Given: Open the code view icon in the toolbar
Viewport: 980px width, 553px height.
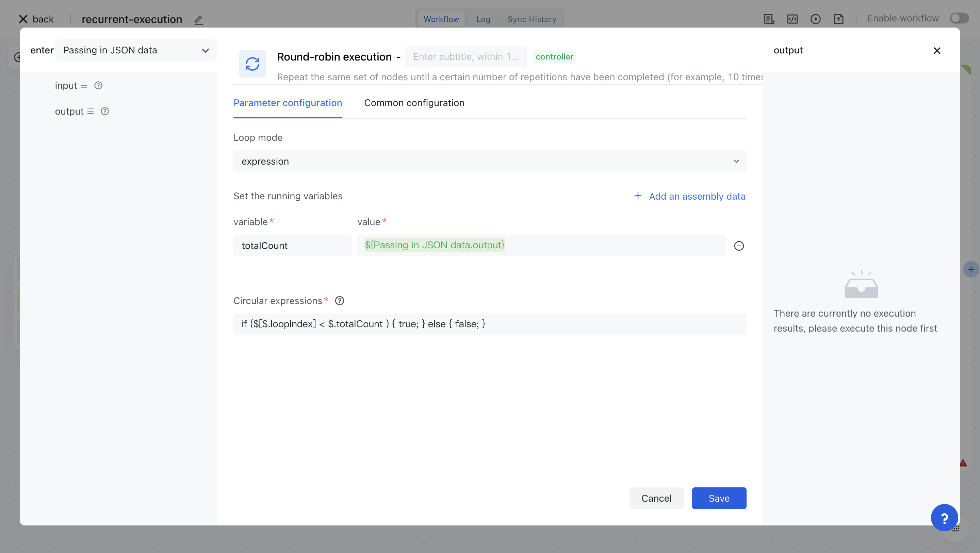Looking at the screenshot, I should [793, 19].
